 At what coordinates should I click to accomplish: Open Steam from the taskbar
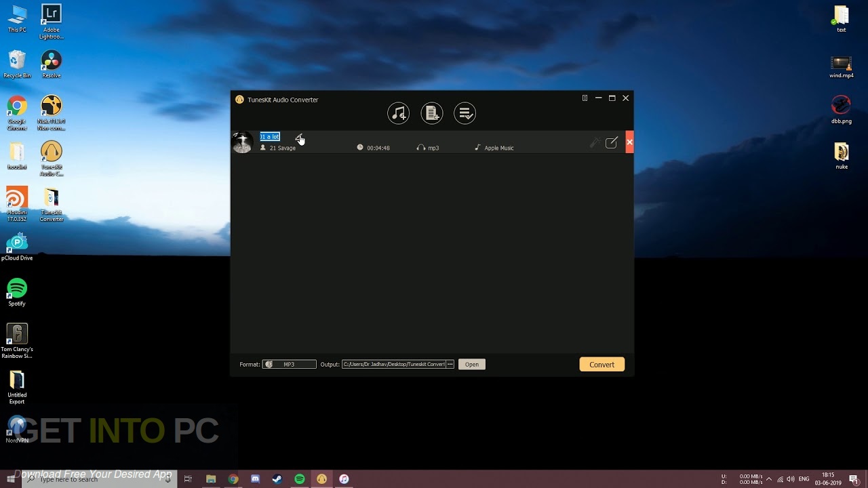[277, 479]
